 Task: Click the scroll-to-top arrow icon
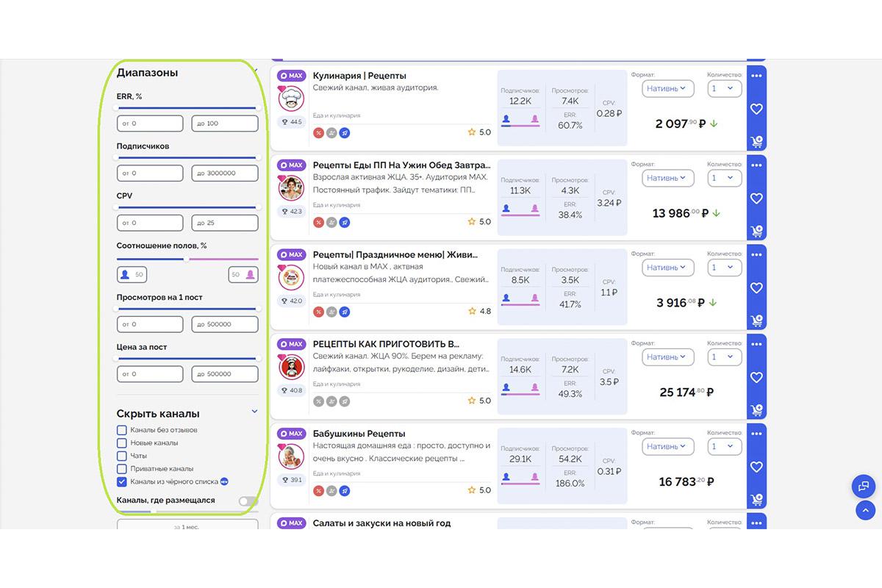865,510
